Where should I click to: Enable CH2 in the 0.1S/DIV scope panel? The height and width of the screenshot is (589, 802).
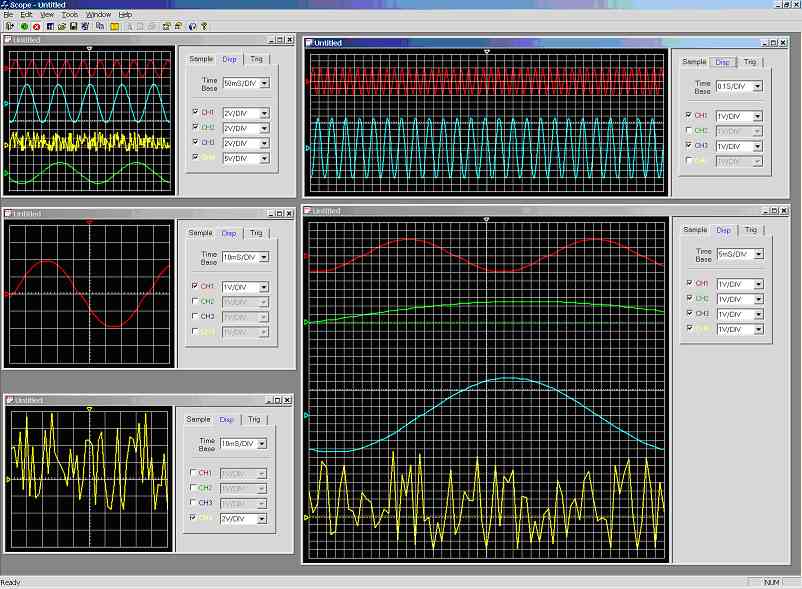(x=688, y=131)
